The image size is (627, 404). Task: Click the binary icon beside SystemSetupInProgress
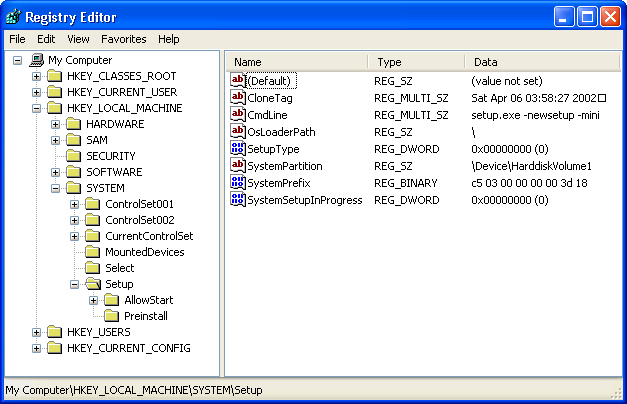pyautogui.click(x=238, y=199)
